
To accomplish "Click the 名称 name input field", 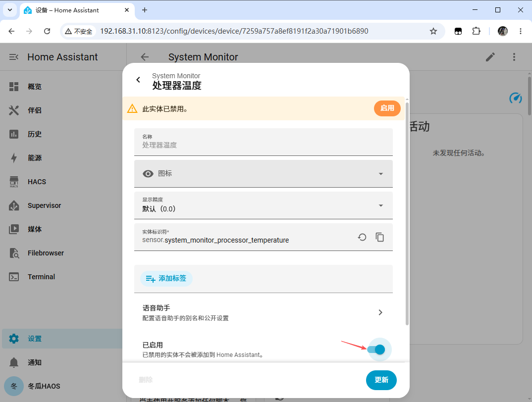I will coord(264,142).
